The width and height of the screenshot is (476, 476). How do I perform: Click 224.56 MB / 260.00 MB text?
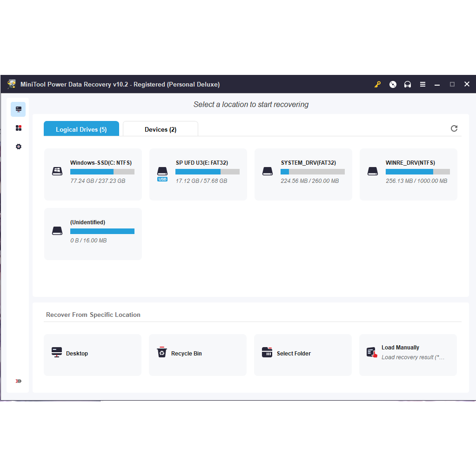point(309,181)
